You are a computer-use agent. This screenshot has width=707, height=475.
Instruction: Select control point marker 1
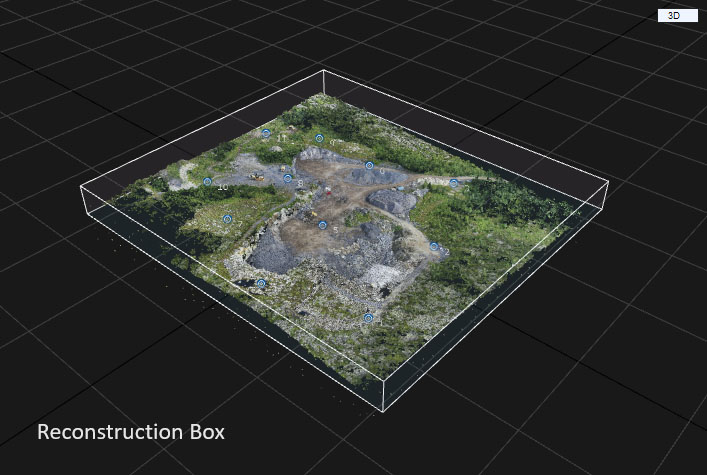368,318
